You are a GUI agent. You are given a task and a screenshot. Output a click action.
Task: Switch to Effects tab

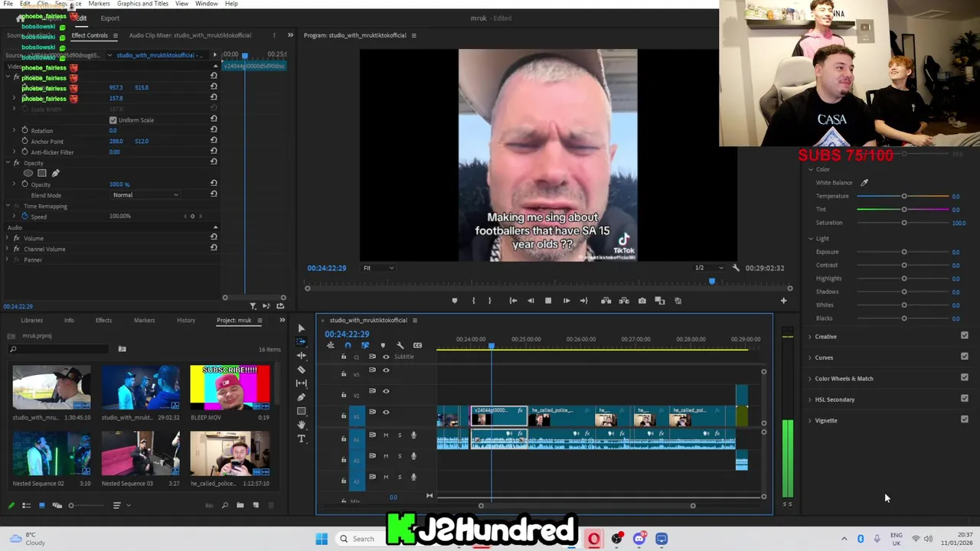click(103, 320)
